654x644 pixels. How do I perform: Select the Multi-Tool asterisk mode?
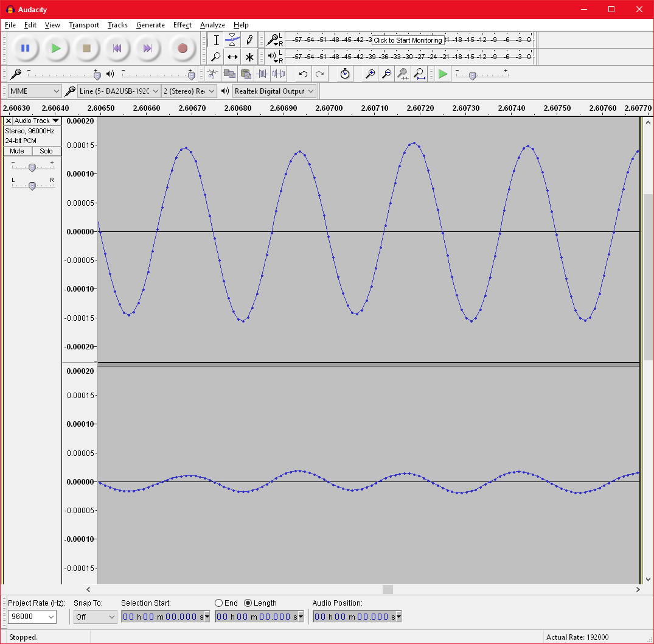[249, 57]
